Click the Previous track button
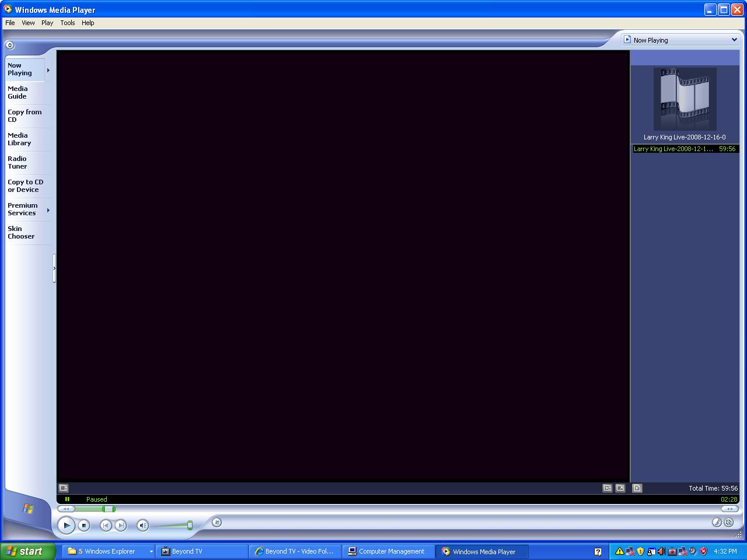 pos(106,526)
